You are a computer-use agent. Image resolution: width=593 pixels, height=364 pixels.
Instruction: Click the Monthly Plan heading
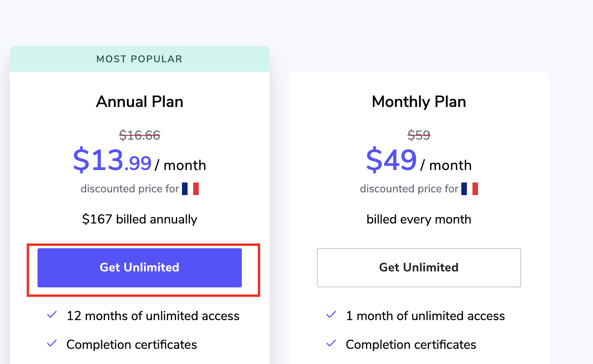click(419, 102)
